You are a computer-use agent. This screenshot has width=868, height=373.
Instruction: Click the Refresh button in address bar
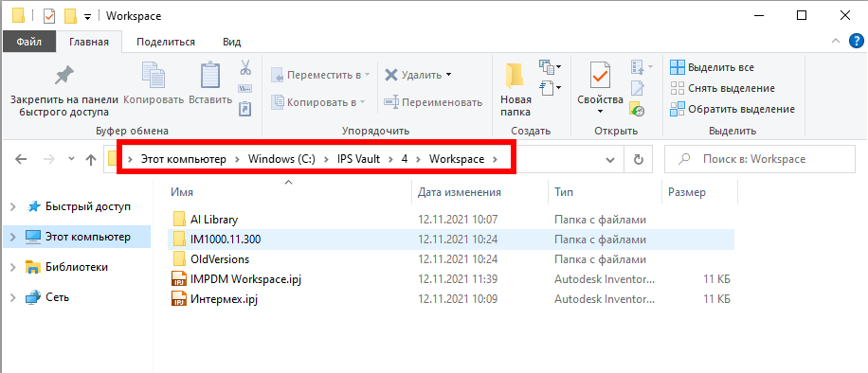click(x=639, y=159)
